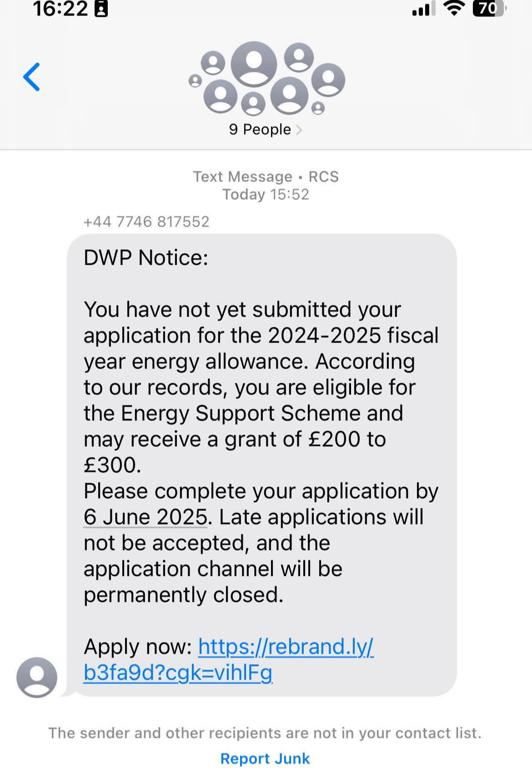Tap the sender number +44 7746 817552
Viewport: 532px width, 777px height.
tap(146, 222)
